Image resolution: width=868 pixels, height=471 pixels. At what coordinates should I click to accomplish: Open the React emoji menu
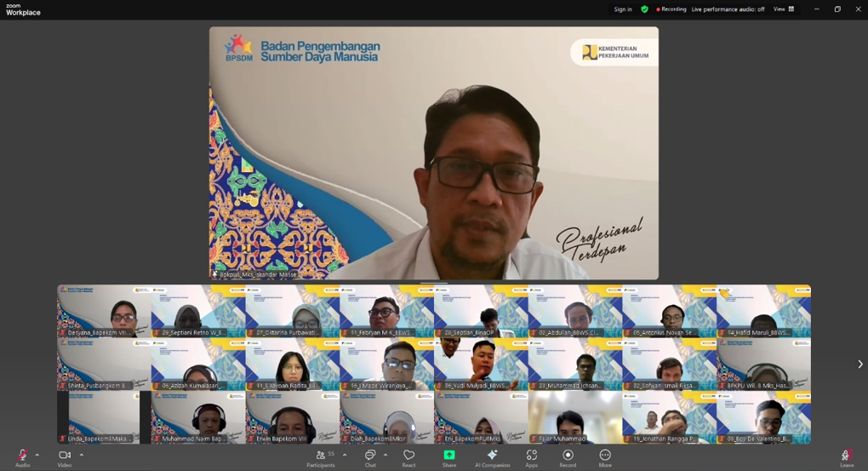(409, 457)
